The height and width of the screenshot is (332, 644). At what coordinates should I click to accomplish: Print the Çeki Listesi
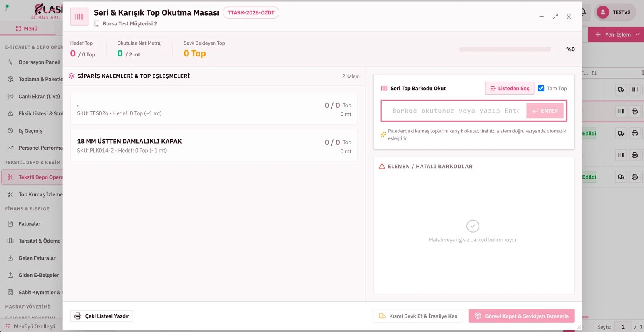[101, 316]
